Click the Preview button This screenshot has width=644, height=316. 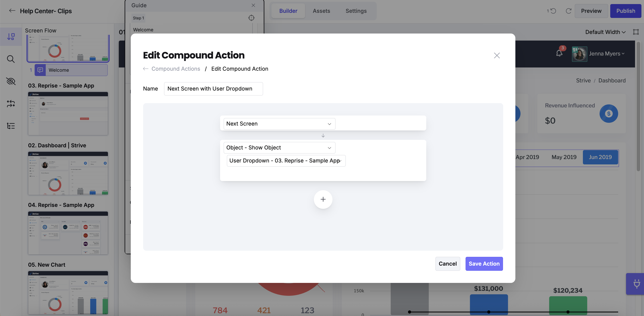click(x=591, y=11)
